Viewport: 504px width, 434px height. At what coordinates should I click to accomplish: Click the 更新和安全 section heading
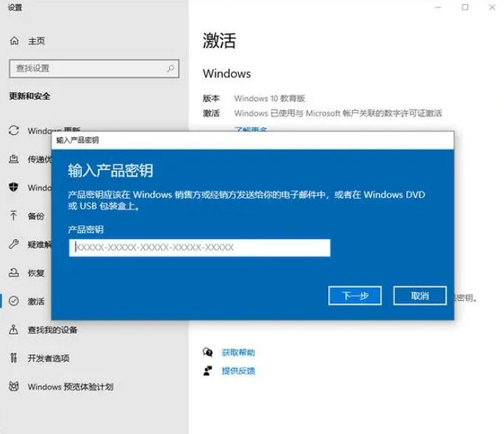(30, 96)
